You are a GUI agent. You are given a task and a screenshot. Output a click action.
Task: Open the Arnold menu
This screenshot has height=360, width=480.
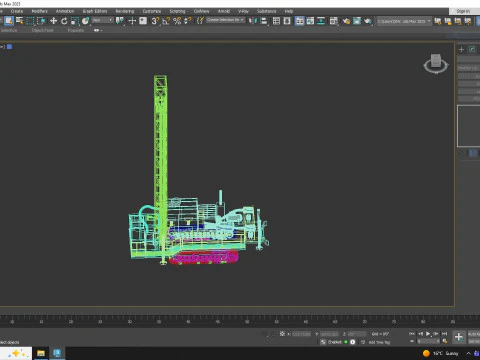(224, 11)
